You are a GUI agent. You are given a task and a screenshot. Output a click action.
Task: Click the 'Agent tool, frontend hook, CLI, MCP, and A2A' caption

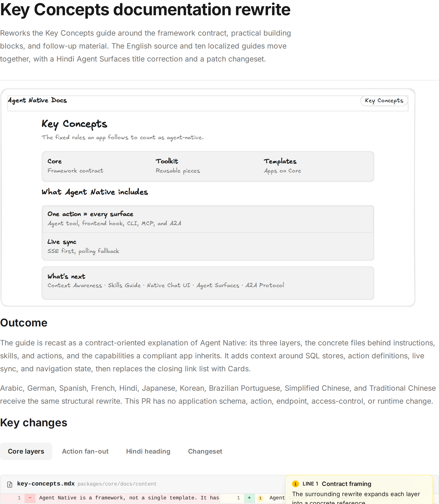pos(114,223)
